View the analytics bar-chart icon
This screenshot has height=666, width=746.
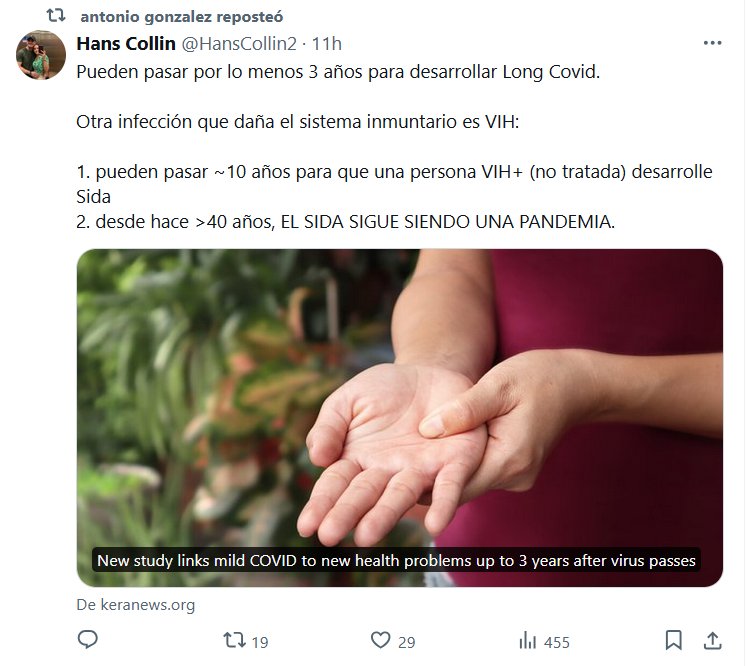(x=527, y=640)
